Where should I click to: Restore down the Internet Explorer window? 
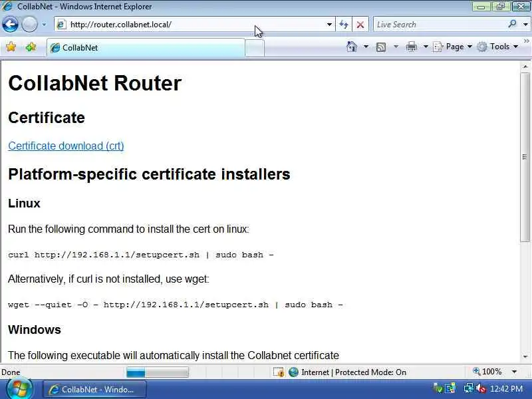tap(501, 7)
